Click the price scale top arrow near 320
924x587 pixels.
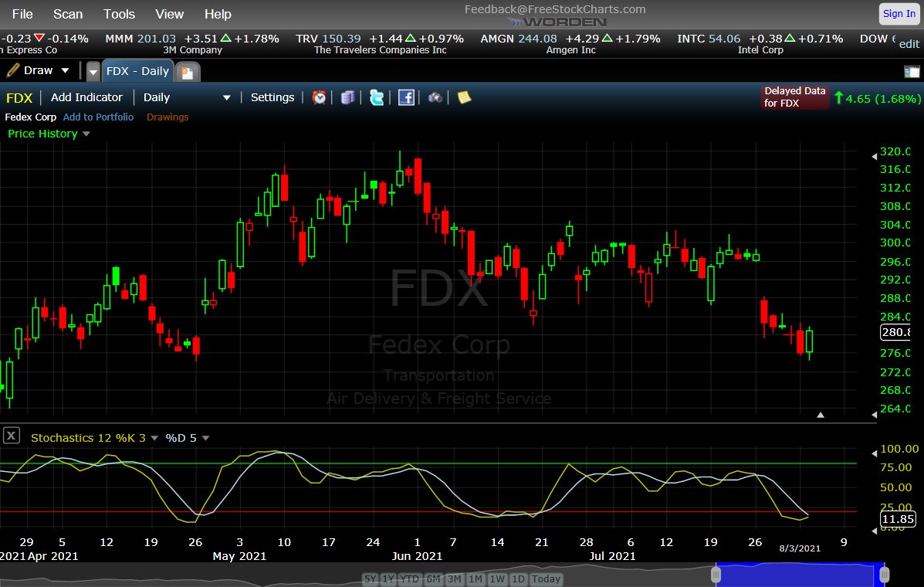874,156
